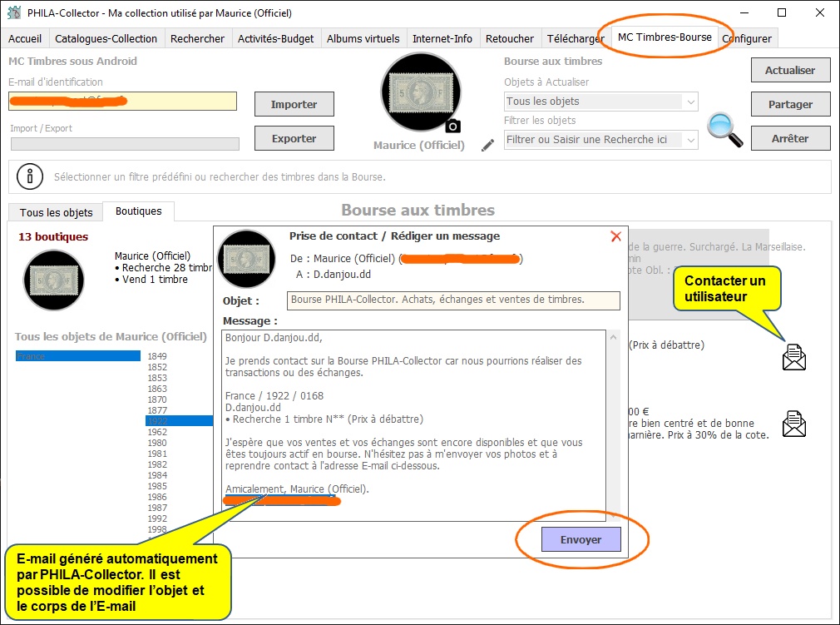Select year 1849 in the list
The width and height of the screenshot is (840, 625).
(x=157, y=356)
